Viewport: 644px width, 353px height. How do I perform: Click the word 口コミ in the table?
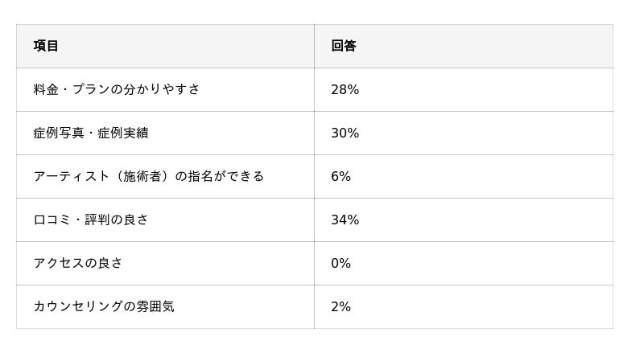click(x=52, y=220)
